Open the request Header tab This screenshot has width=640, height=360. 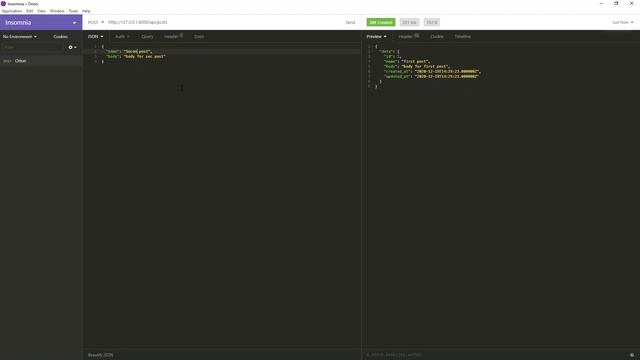coord(173,37)
